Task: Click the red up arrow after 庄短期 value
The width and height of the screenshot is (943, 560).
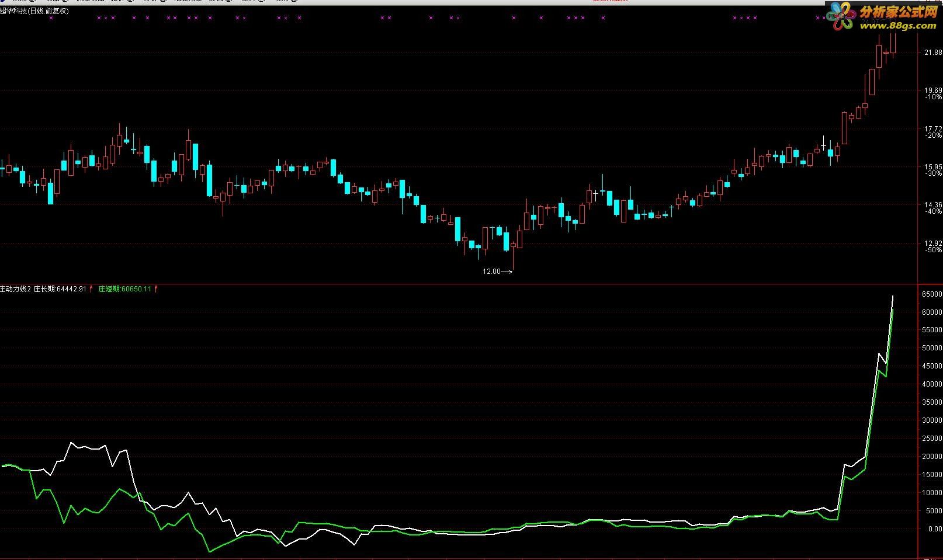Action: (156, 289)
